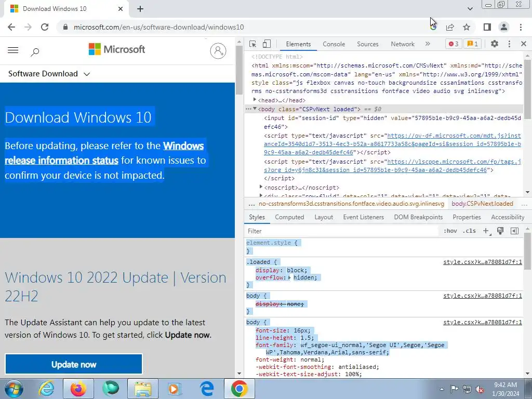Follow the Windows release information status link
The width and height of the screenshot is (532, 399).
pos(104,153)
